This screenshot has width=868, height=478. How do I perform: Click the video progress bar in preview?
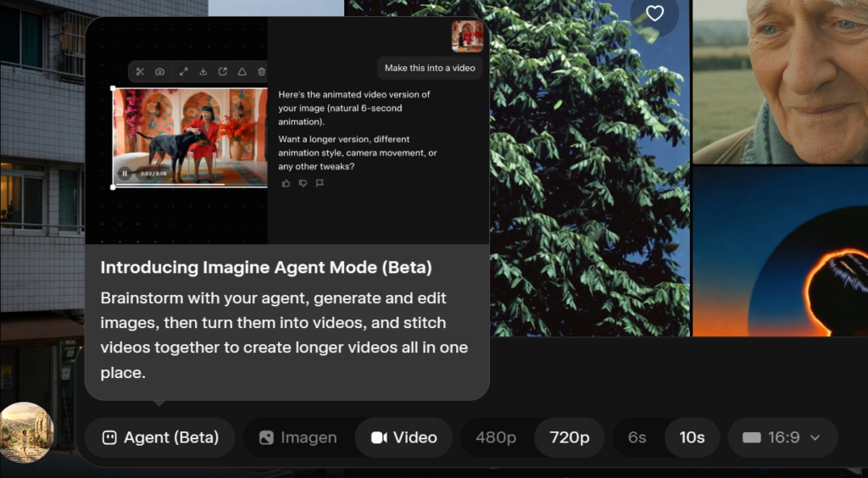(191, 184)
